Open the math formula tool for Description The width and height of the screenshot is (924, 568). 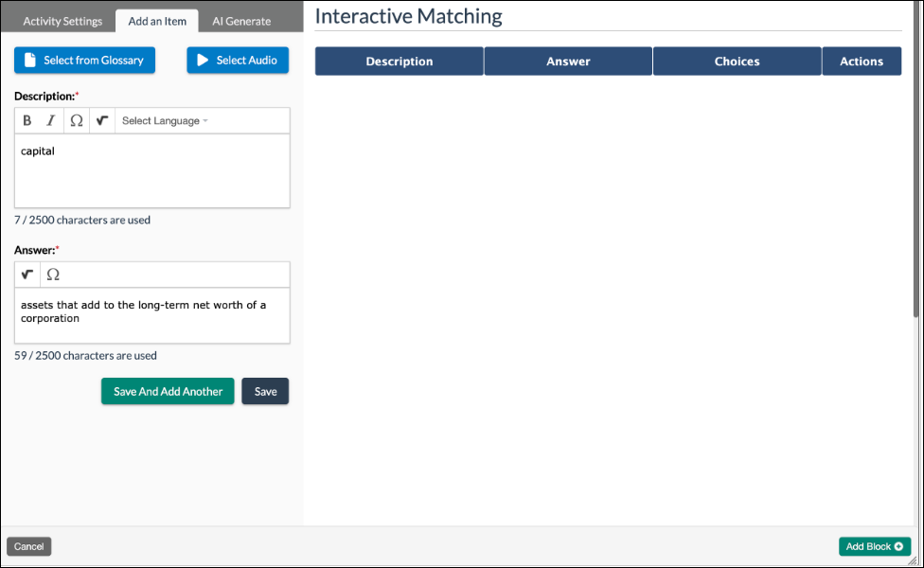tap(101, 120)
